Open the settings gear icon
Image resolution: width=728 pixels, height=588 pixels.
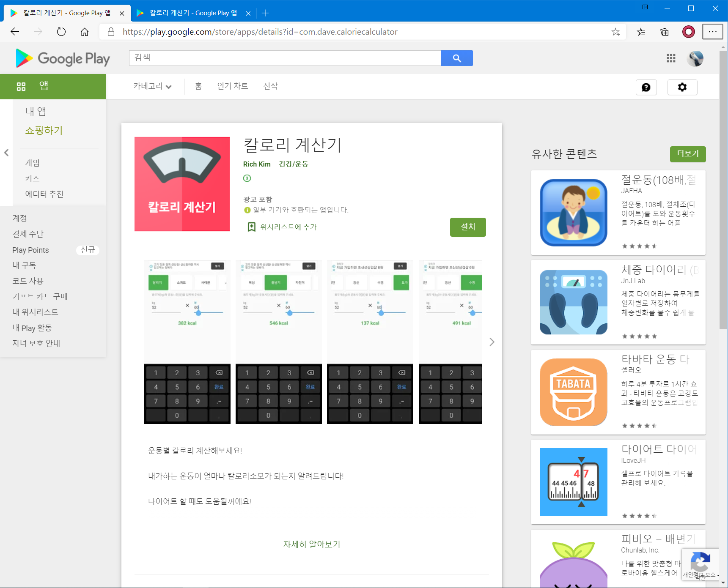point(682,87)
